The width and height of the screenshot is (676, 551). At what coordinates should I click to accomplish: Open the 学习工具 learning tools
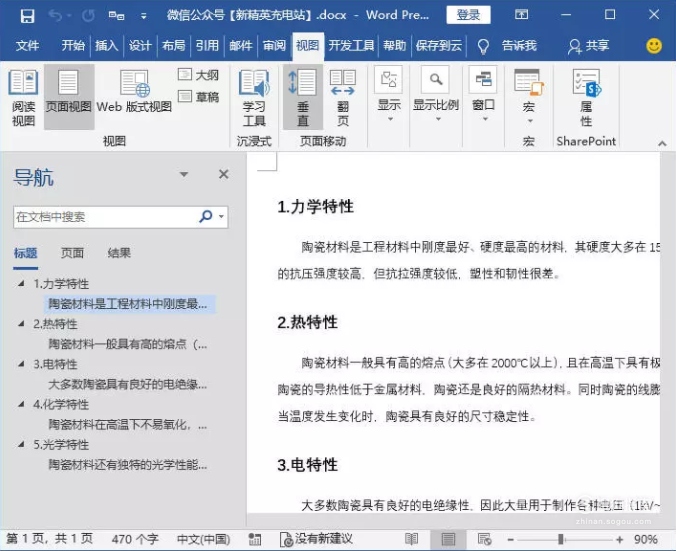tap(254, 98)
